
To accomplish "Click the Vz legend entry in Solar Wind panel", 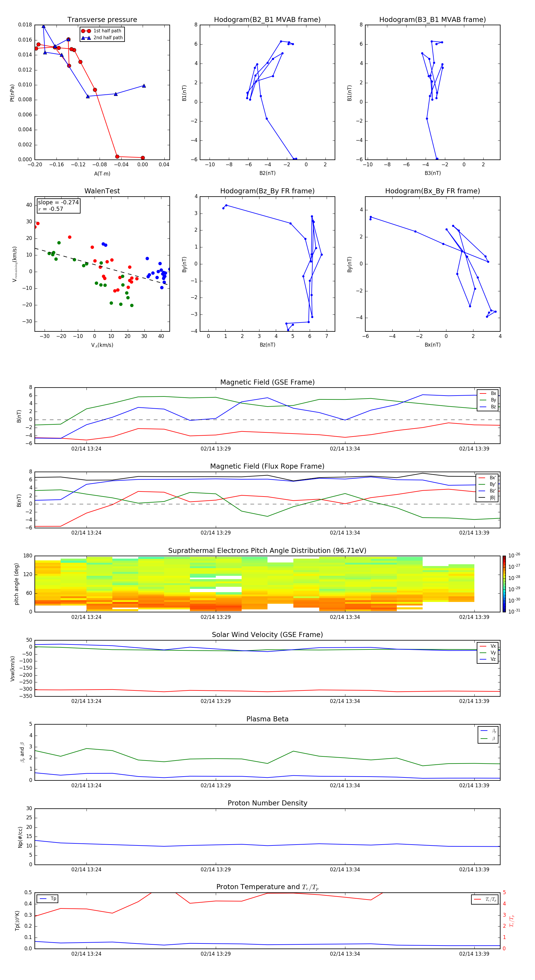I will pos(488,659).
